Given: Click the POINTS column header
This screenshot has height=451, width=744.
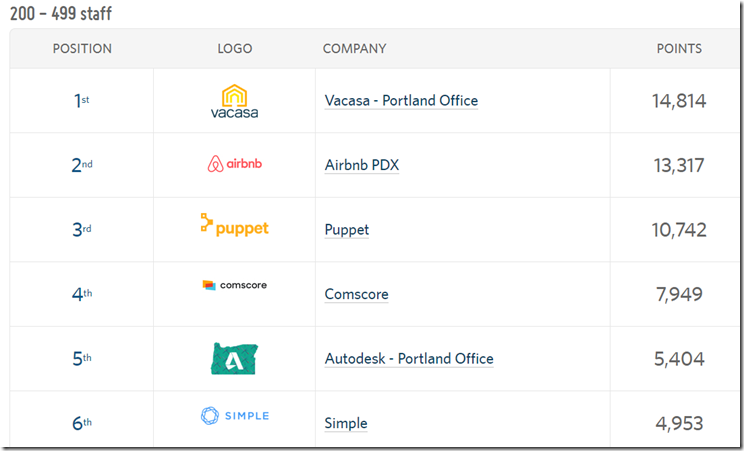Looking at the screenshot, I should point(679,48).
